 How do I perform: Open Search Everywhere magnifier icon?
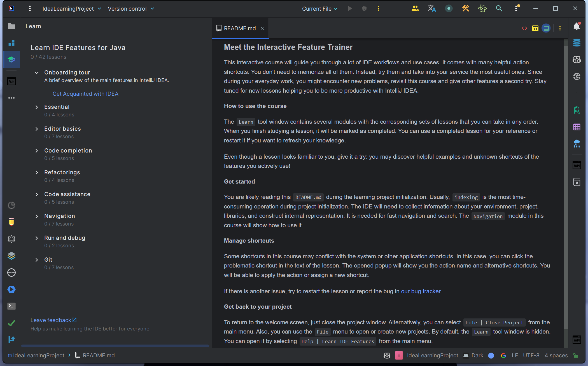coord(499,9)
